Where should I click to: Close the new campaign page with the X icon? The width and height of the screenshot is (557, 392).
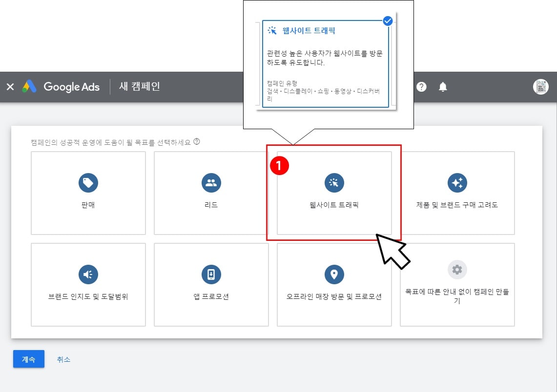click(10, 87)
